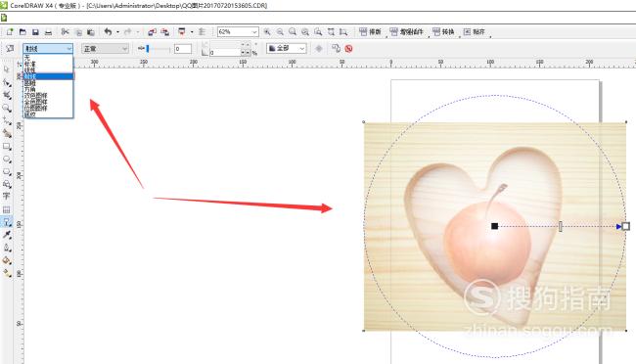Open the 62% zoom level dropdown

coord(238,31)
